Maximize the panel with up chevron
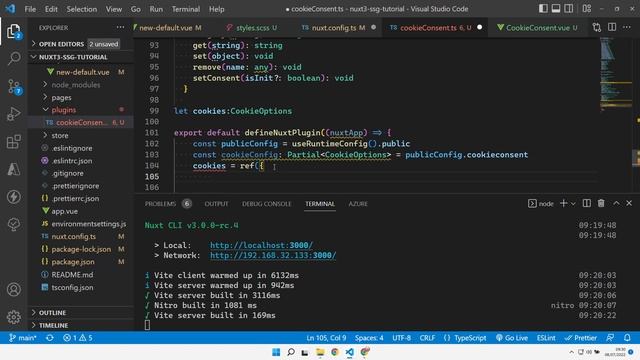 tap(616, 203)
